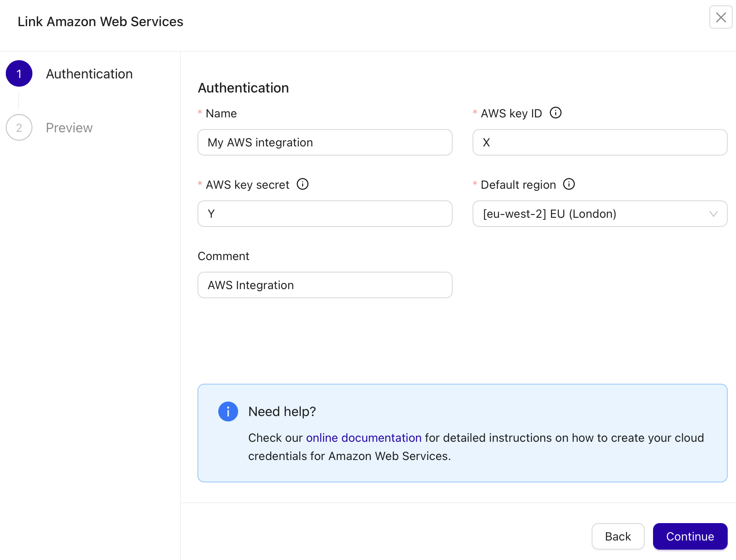Close the Link Amazon Web Services dialog
This screenshot has width=736, height=560.
721,17
